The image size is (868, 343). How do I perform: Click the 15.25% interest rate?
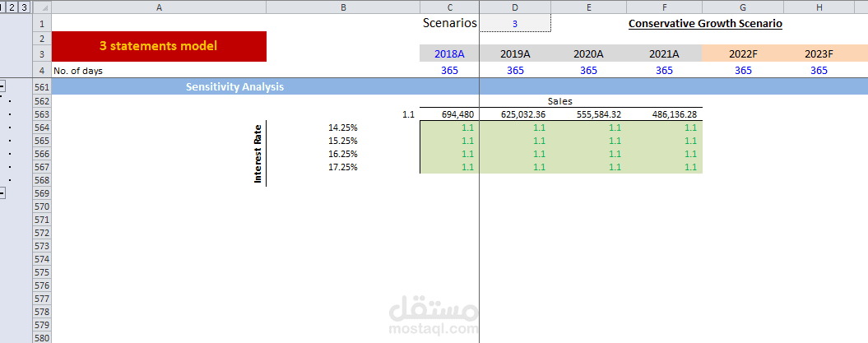342,141
